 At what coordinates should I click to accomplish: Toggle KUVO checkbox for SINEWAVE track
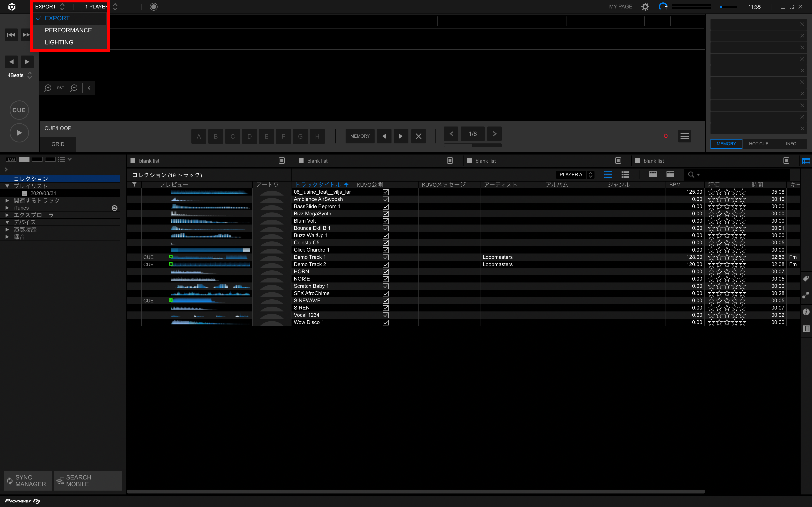click(385, 301)
